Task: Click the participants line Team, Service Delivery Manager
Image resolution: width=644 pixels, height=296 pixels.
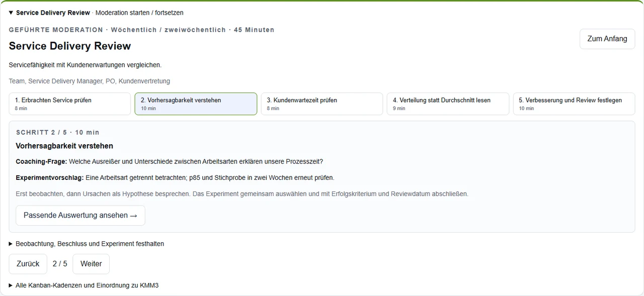Action: 90,81
